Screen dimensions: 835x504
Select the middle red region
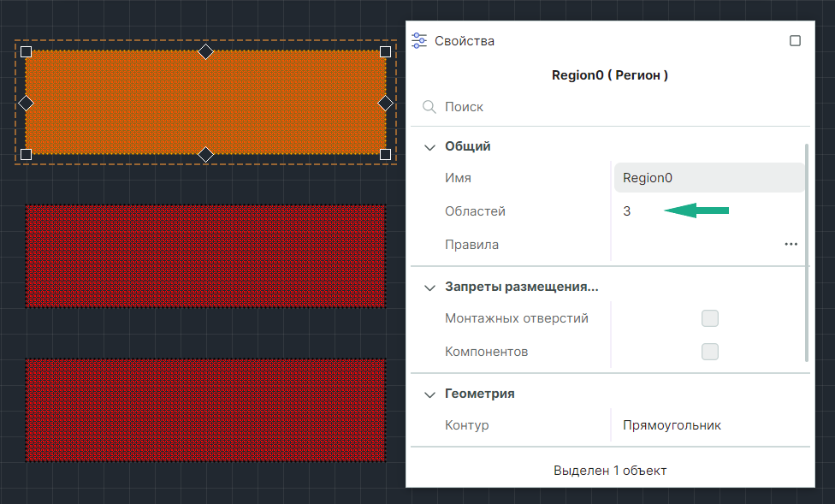pyautogui.click(x=205, y=256)
